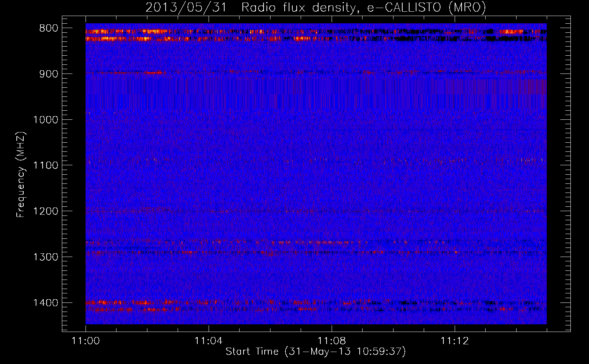Click the 800 frequency tick label

[x=48, y=28]
